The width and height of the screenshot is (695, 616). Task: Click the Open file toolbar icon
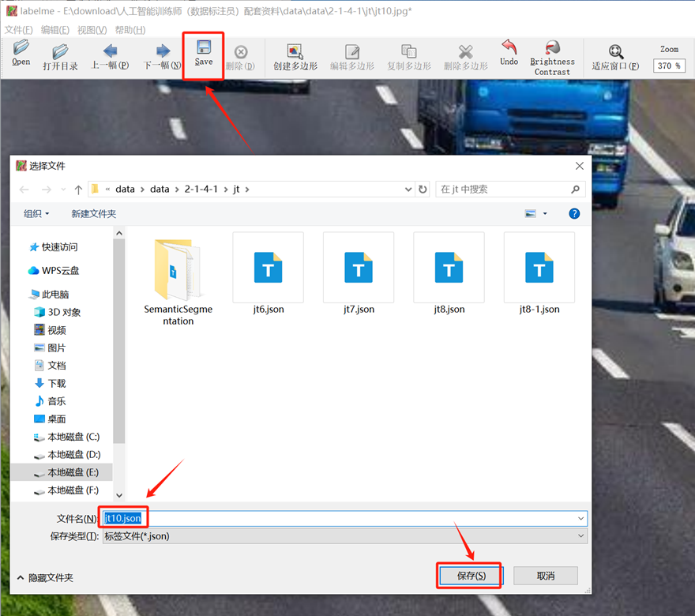click(x=21, y=47)
